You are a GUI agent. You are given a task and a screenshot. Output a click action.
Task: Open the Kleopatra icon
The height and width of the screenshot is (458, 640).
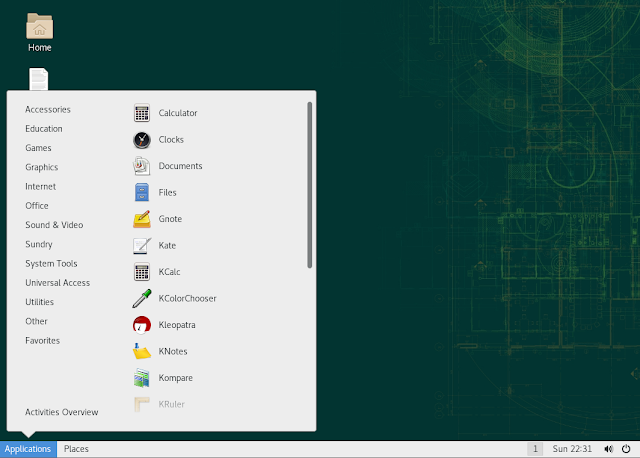142,325
